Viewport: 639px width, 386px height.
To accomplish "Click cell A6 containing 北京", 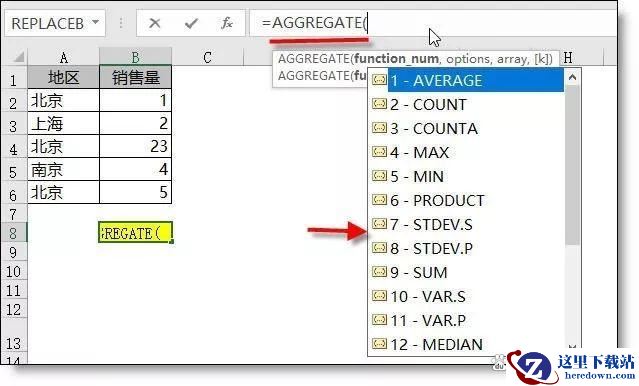I will pyautogui.click(x=64, y=192).
